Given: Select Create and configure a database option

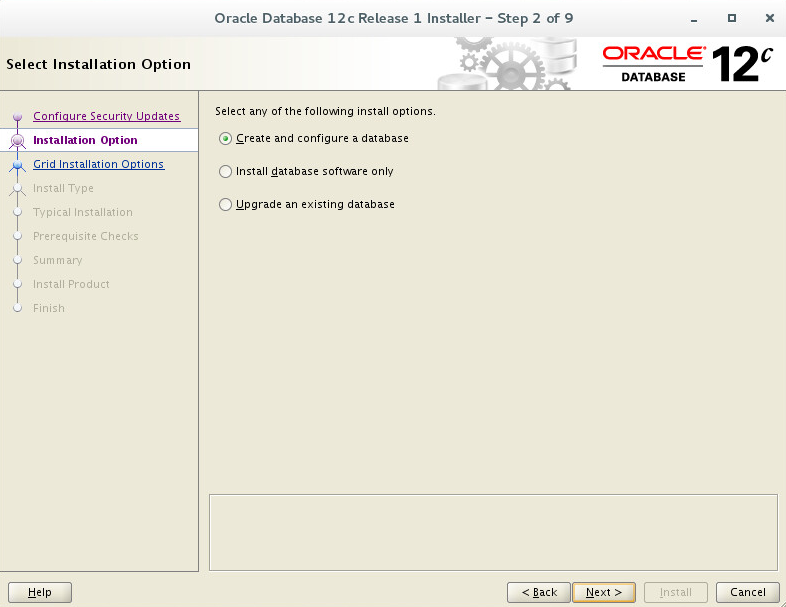Looking at the screenshot, I should coord(226,138).
